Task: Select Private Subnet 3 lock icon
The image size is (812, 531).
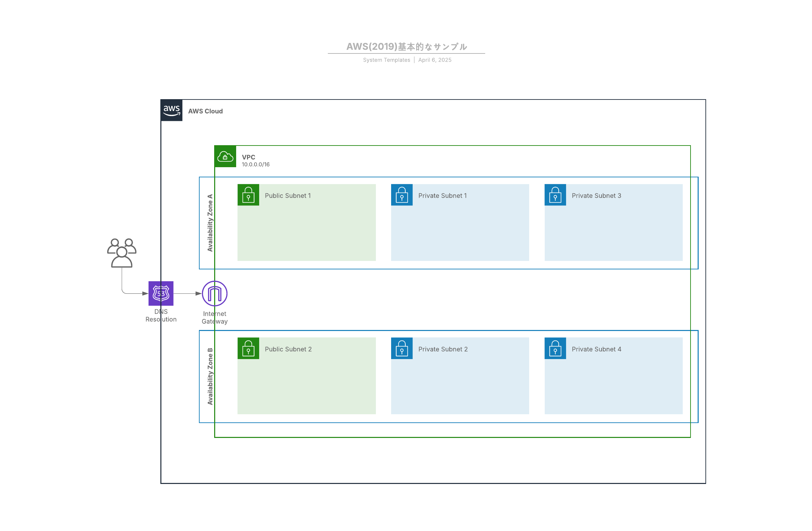Action: (555, 195)
